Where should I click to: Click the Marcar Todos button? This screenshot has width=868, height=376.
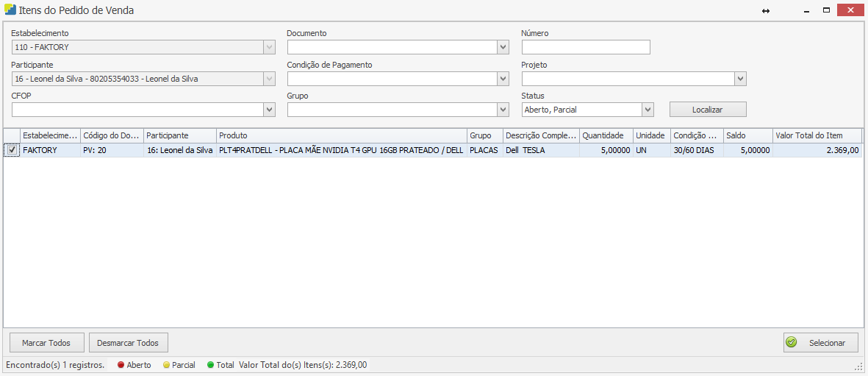[x=46, y=343]
